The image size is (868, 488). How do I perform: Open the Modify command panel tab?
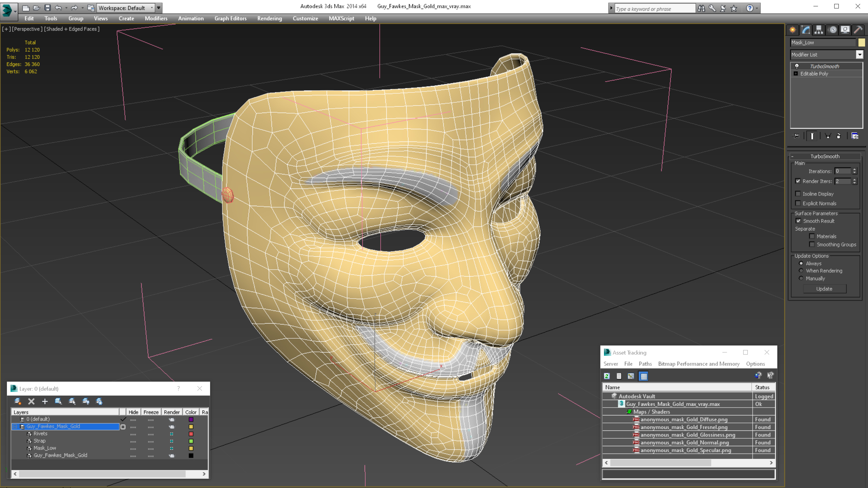coord(806,30)
